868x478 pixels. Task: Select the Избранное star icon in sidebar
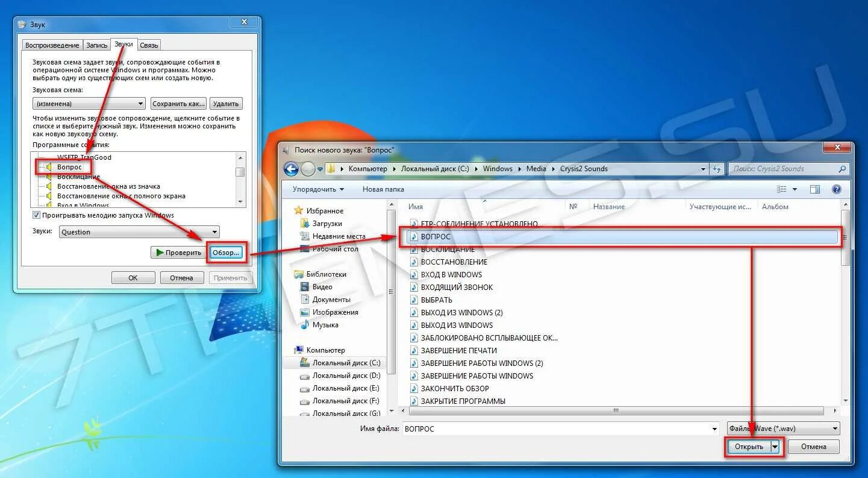coord(298,211)
